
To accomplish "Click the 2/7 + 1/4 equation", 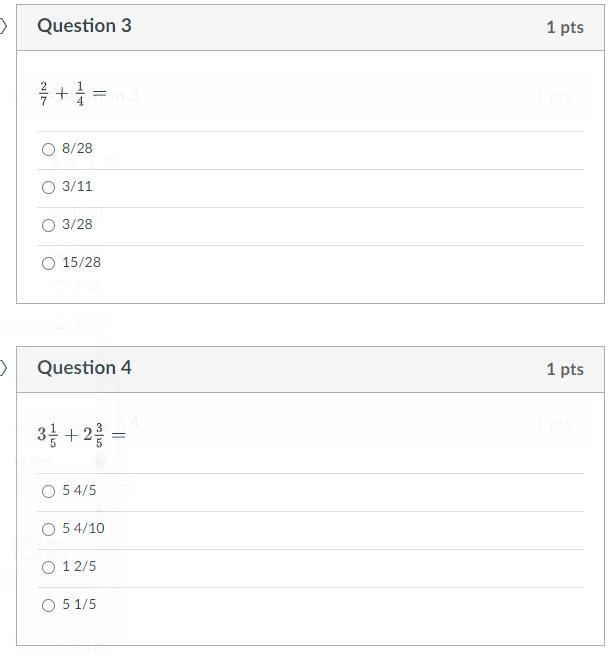I will [72, 94].
